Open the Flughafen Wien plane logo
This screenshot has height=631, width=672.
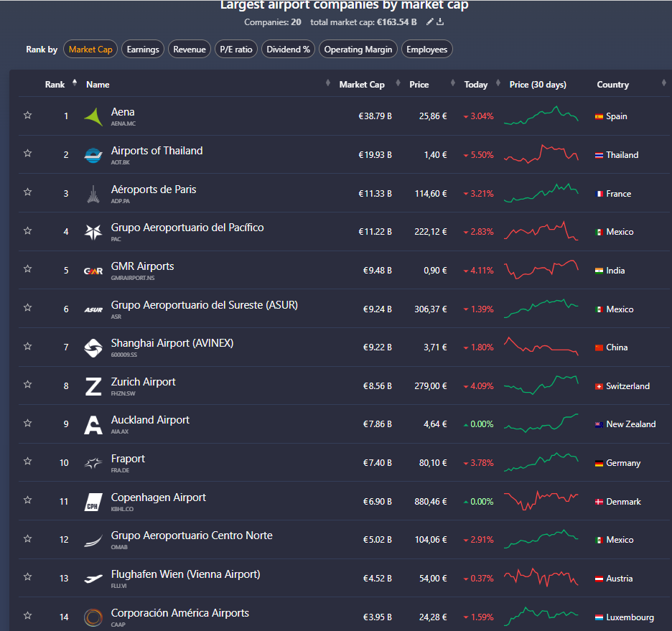click(93, 579)
